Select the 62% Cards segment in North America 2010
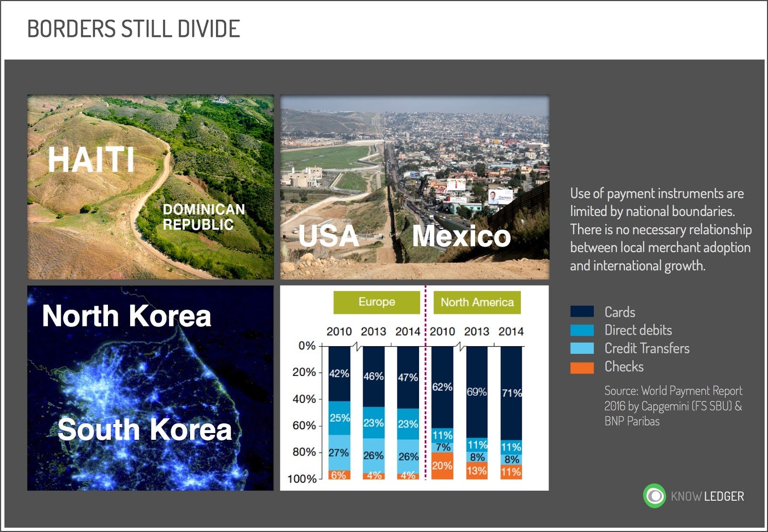This screenshot has width=768, height=532. pyautogui.click(x=442, y=387)
